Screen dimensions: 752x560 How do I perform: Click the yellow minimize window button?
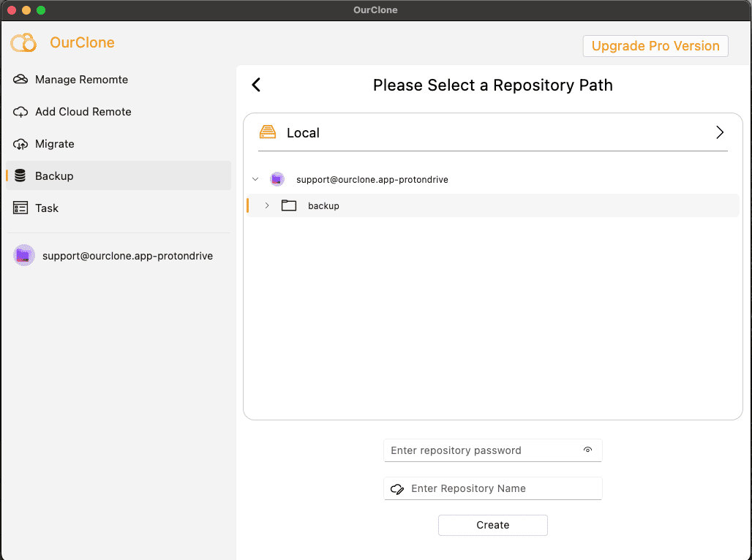coord(26,10)
